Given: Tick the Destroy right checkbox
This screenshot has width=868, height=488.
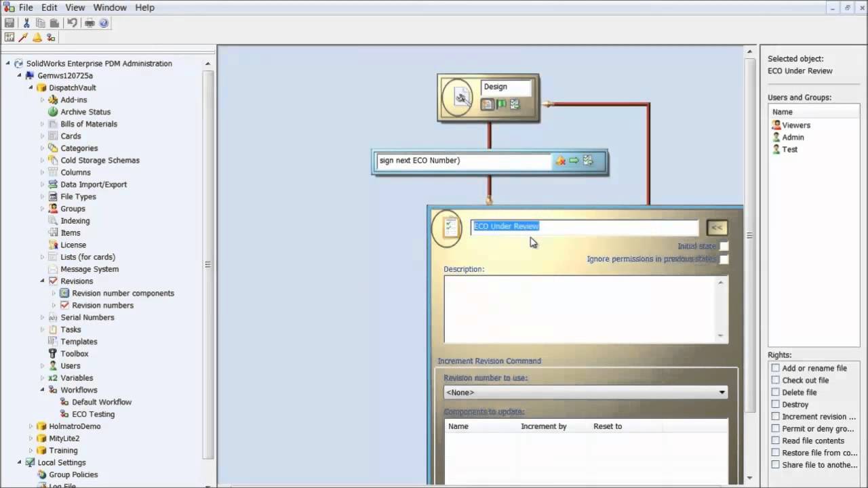Looking at the screenshot, I should (x=775, y=405).
